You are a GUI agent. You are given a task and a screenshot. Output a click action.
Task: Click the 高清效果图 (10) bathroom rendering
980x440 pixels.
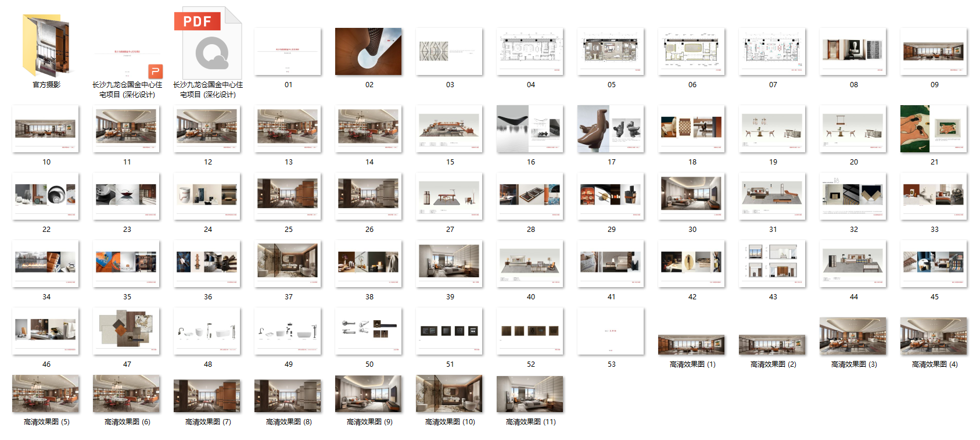pyautogui.click(x=449, y=394)
